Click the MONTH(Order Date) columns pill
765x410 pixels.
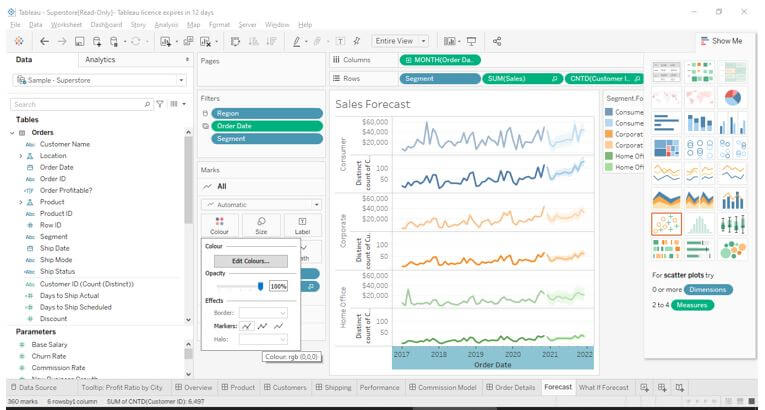pos(440,60)
